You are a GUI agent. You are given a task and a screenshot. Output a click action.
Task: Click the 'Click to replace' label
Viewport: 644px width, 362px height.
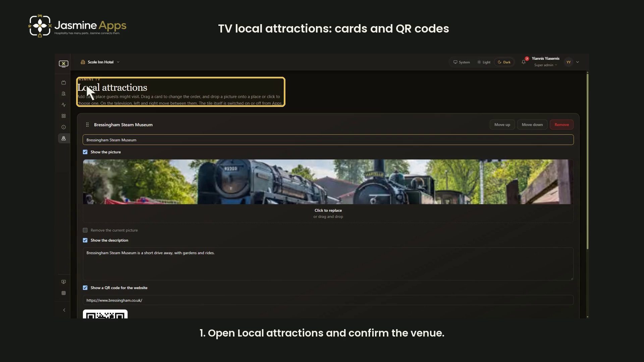coord(328,210)
